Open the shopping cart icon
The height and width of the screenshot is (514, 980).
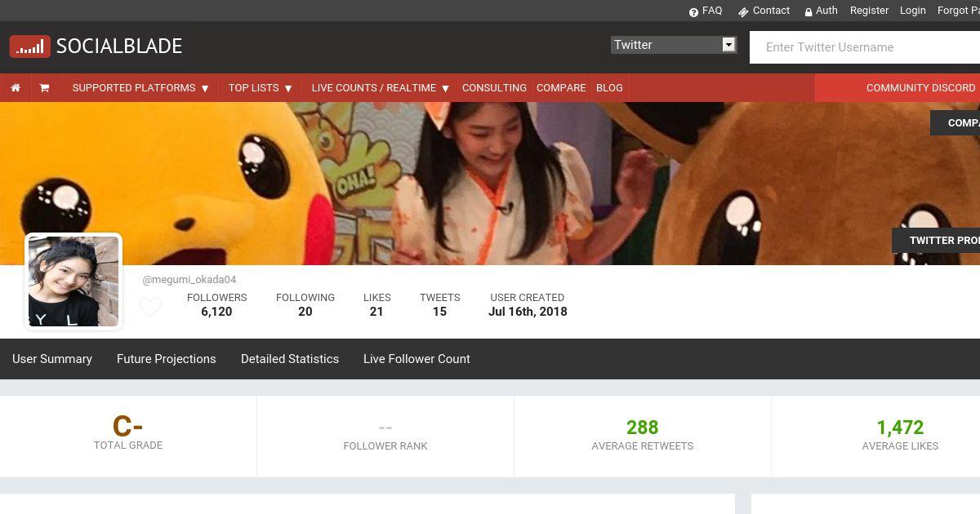coord(44,88)
